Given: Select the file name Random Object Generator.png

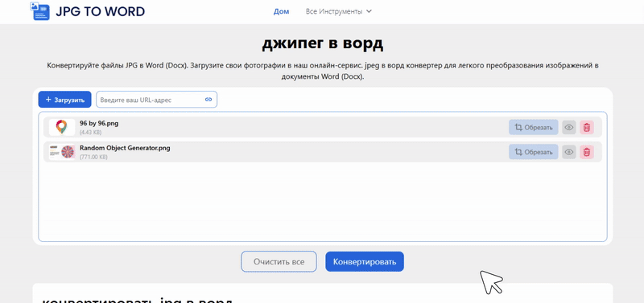Looking at the screenshot, I should click(125, 148).
